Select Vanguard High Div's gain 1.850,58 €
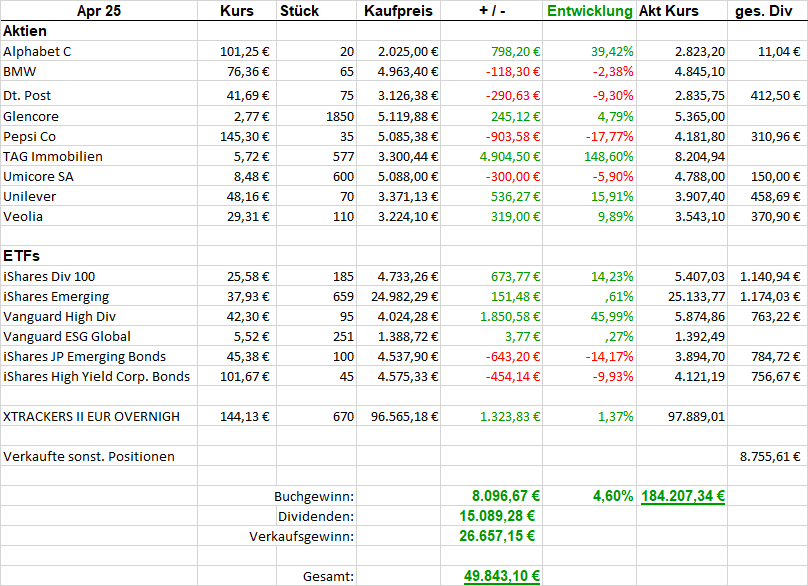The image size is (808, 586). click(508, 316)
